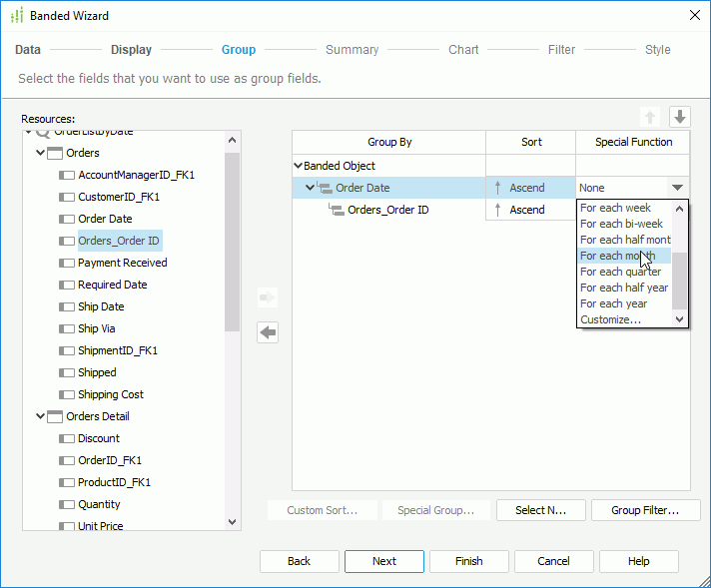
Task: Click the Cancel button
Action: 553,561
